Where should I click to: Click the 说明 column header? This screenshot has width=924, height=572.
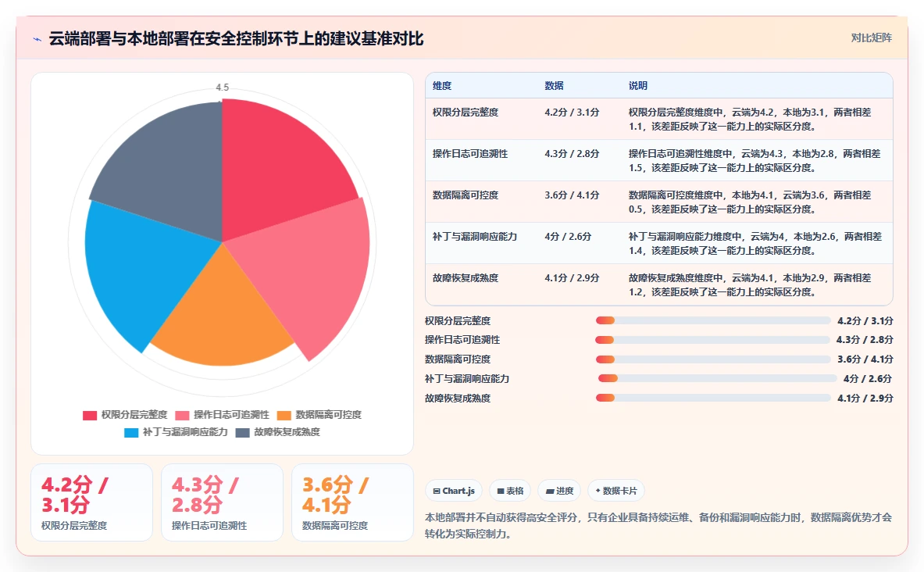tap(637, 85)
